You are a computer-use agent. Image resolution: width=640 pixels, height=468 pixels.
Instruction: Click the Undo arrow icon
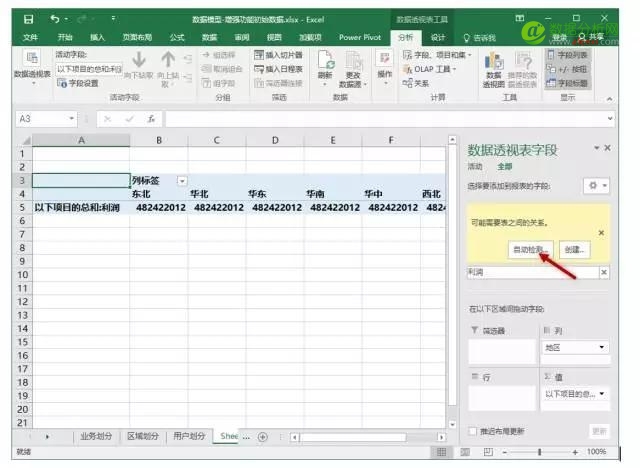pyautogui.click(x=55, y=19)
